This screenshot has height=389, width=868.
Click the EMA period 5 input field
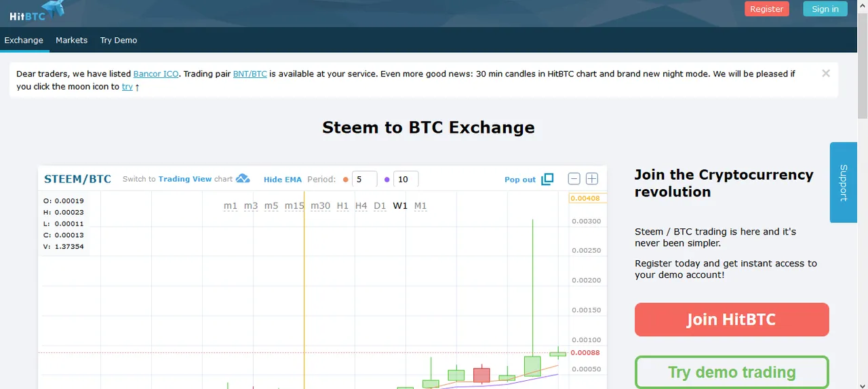(x=364, y=180)
